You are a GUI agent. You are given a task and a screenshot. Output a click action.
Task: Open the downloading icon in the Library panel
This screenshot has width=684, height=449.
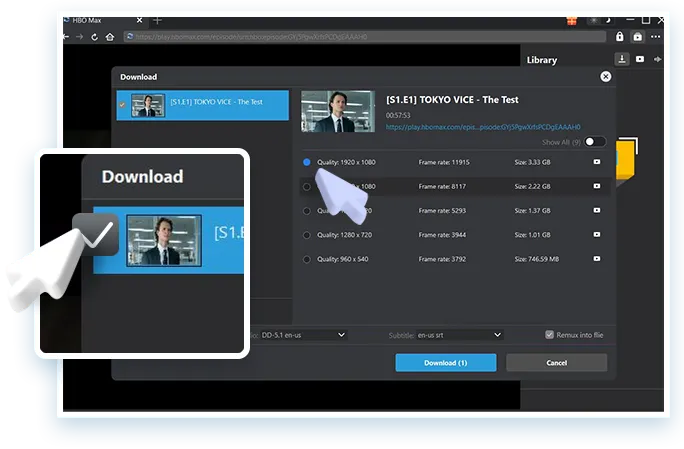(x=622, y=59)
